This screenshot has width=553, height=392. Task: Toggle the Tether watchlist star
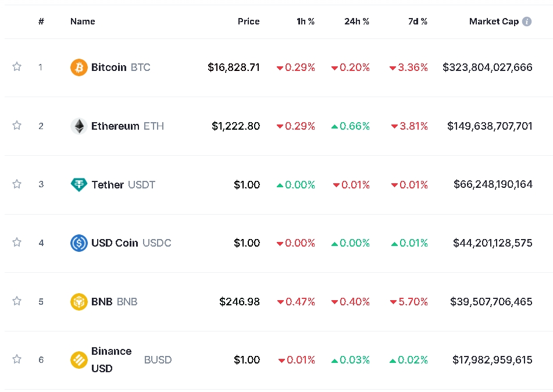(17, 184)
